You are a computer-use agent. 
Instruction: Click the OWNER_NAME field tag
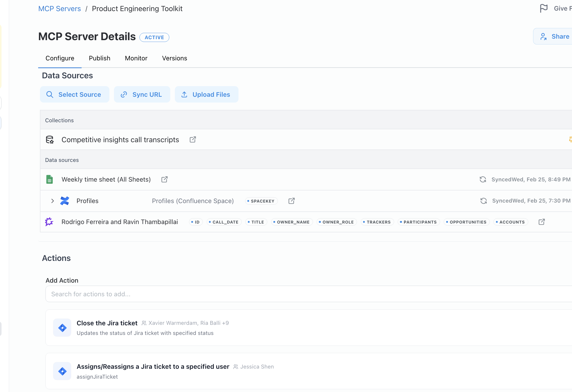coord(292,222)
